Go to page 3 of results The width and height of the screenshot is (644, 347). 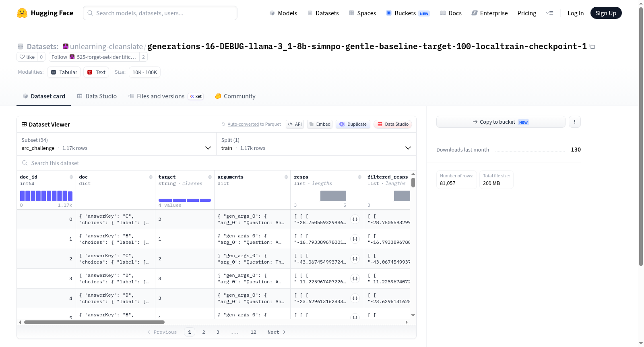pos(218,332)
